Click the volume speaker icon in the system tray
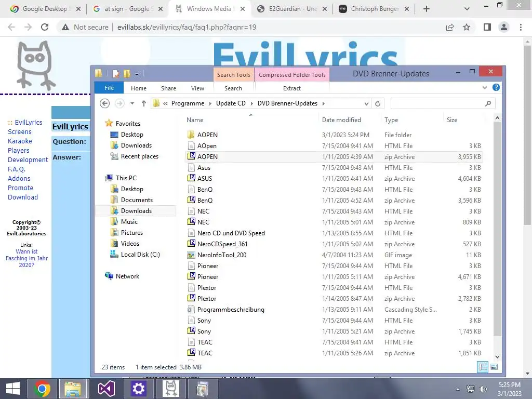Image resolution: width=532 pixels, height=399 pixels. coord(483,389)
